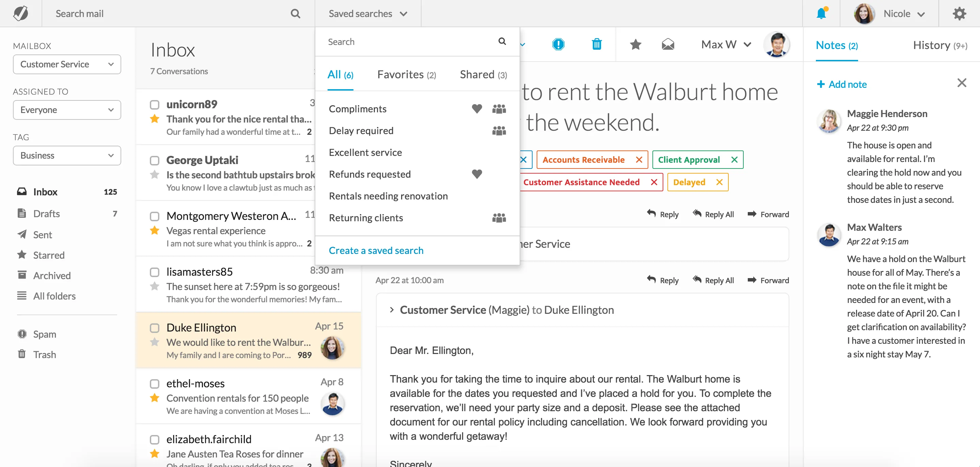Screen dimensions: 980x467
Task: Click shared people icon next to Returning clients
Action: tap(499, 218)
